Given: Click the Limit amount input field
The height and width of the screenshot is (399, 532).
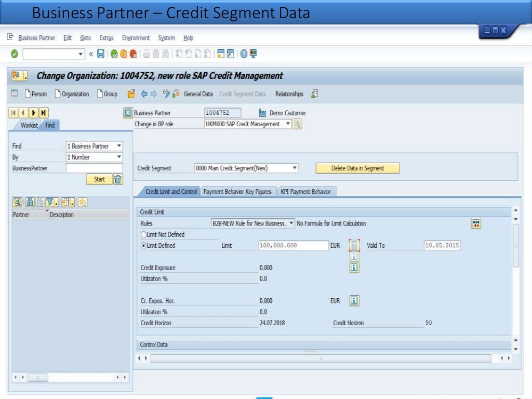Looking at the screenshot, I should click(294, 246).
